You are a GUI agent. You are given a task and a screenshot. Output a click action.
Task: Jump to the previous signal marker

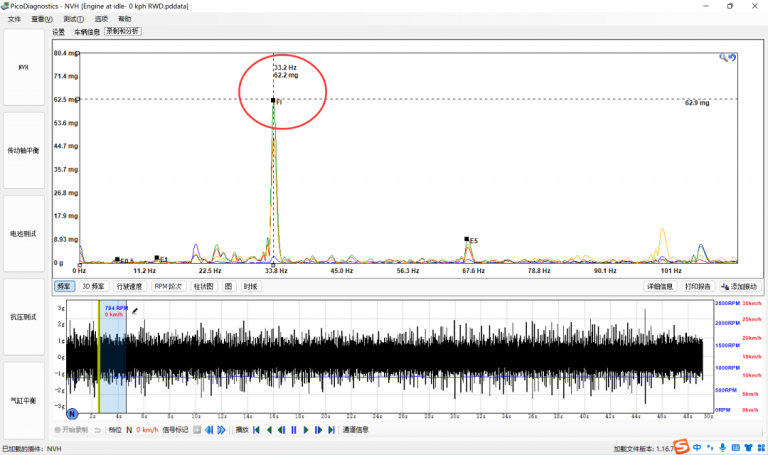[x=209, y=430]
